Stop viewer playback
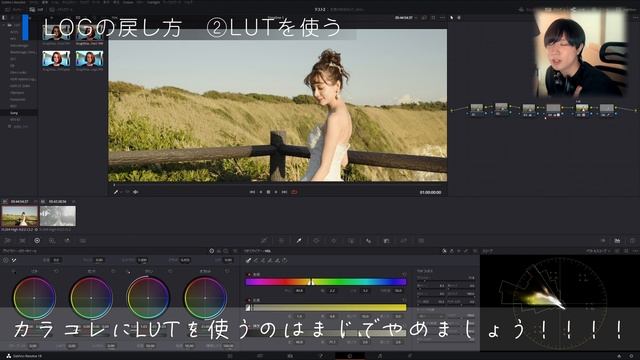This screenshot has width=640, height=360. tap(268, 192)
